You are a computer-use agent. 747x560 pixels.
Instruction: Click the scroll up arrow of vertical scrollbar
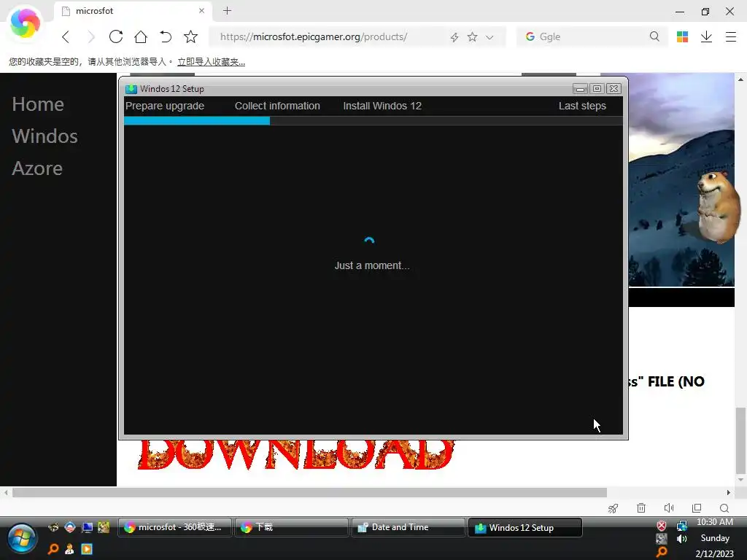coord(740,79)
